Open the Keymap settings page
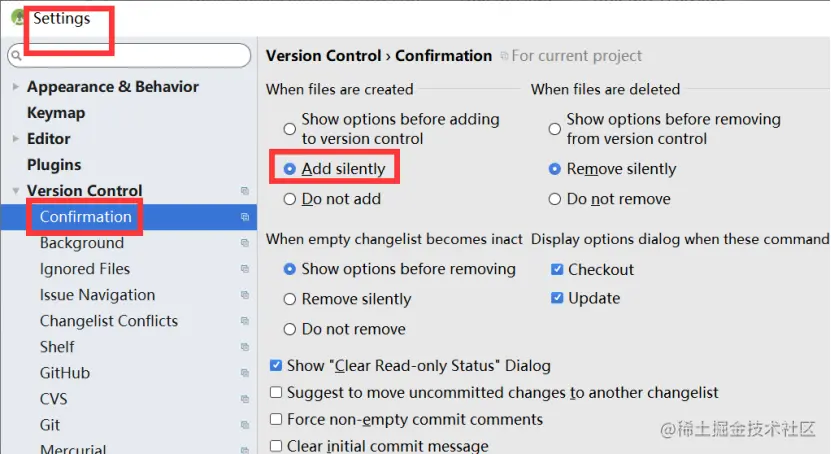 [56, 113]
